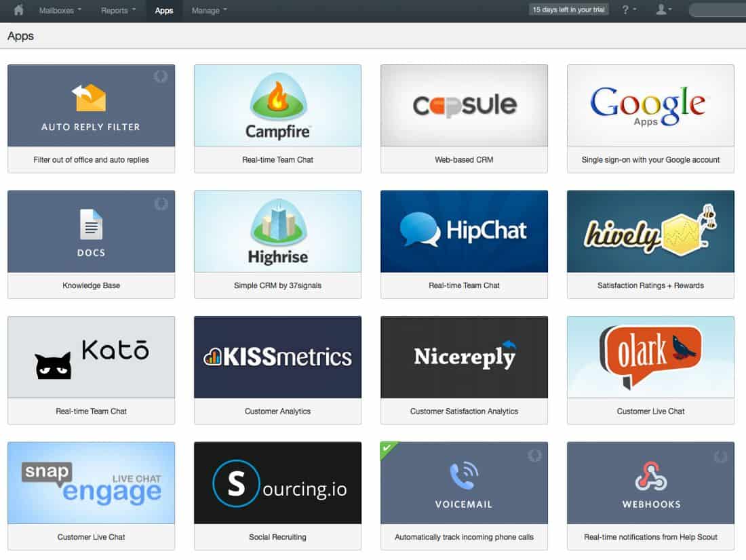Screen dimensions: 746x560
Task: Click 'Customer Live Chat' under Olark
Action: [650, 411]
